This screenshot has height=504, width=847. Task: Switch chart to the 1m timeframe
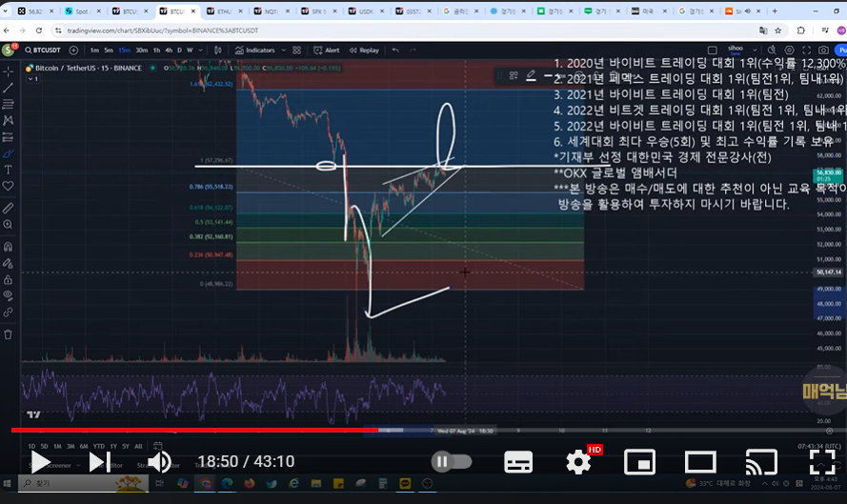[94, 50]
